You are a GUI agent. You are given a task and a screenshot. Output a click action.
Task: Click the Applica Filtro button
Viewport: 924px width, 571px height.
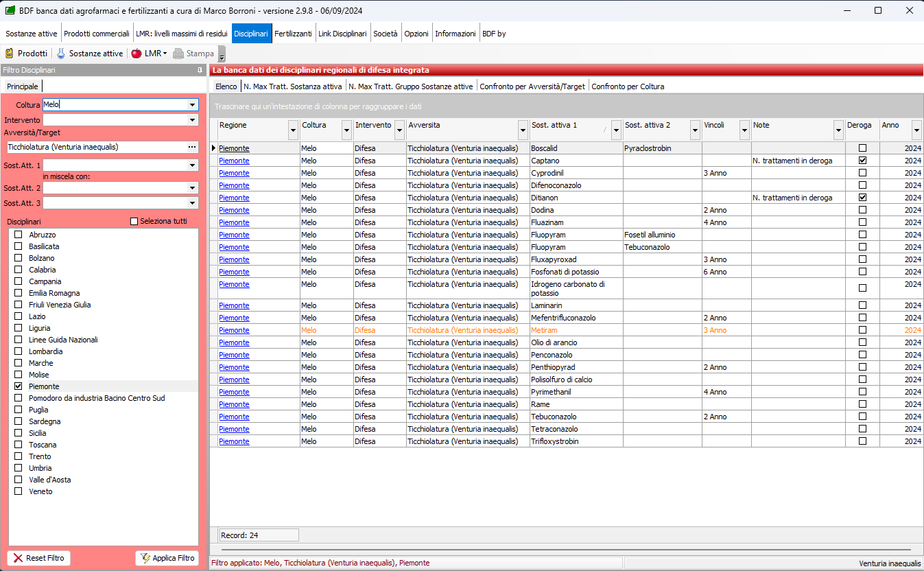click(167, 558)
